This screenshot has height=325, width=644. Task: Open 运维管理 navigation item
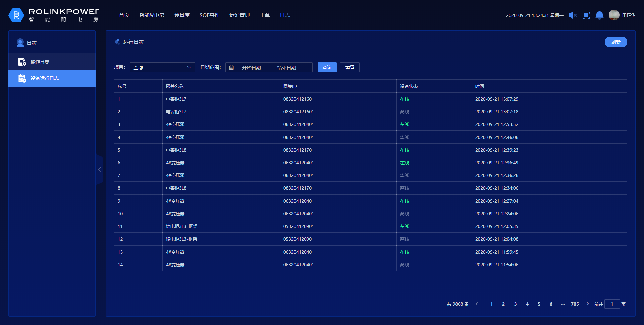click(x=239, y=15)
